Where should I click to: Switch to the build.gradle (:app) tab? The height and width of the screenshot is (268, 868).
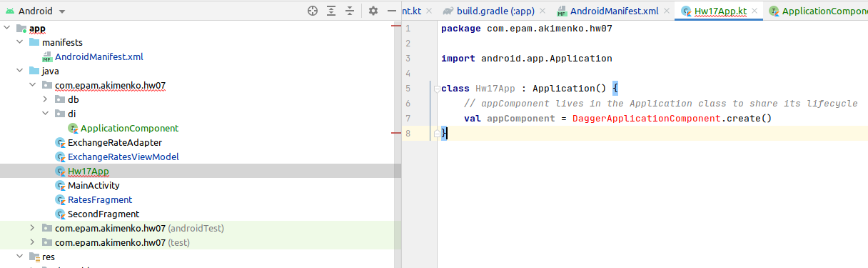(496, 11)
